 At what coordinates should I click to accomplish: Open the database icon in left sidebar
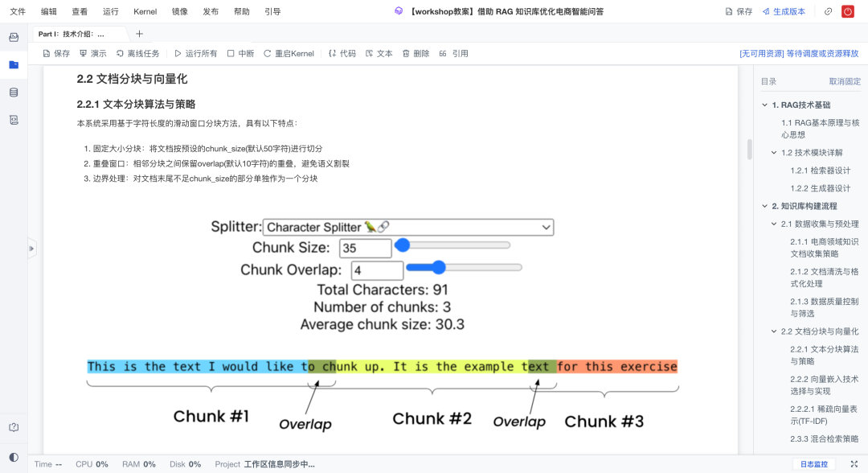pos(14,93)
